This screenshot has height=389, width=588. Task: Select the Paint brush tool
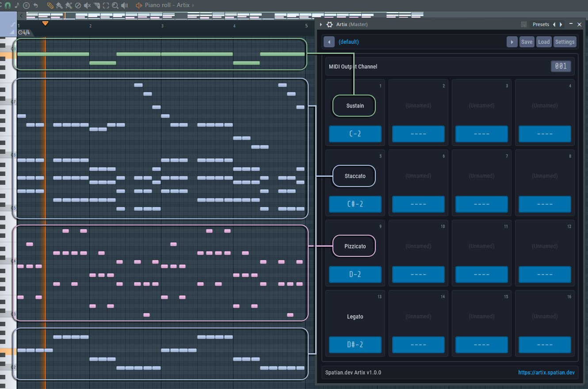click(x=59, y=5)
